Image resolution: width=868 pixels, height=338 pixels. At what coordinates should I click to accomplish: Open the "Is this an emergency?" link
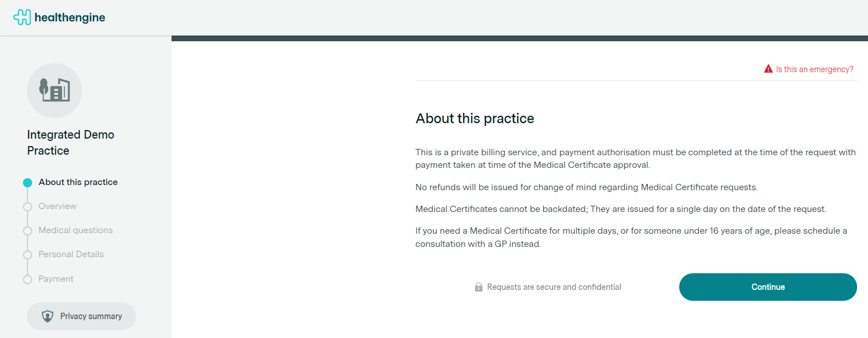(x=815, y=69)
